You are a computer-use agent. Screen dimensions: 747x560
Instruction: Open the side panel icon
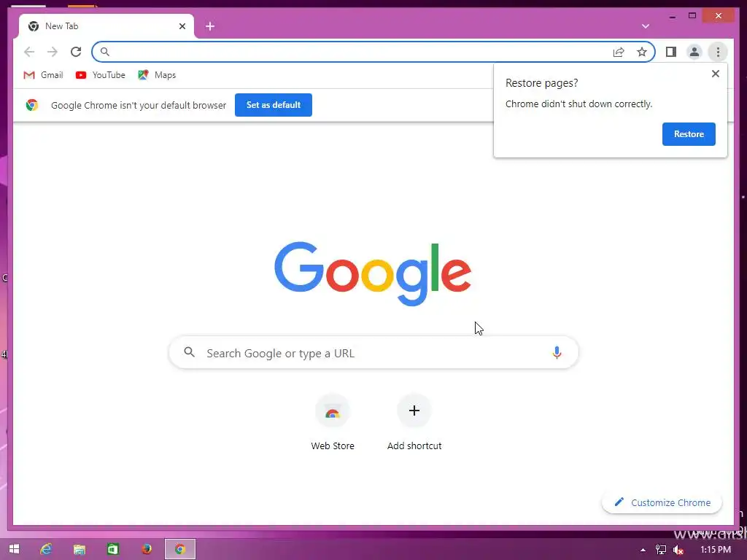tap(671, 52)
